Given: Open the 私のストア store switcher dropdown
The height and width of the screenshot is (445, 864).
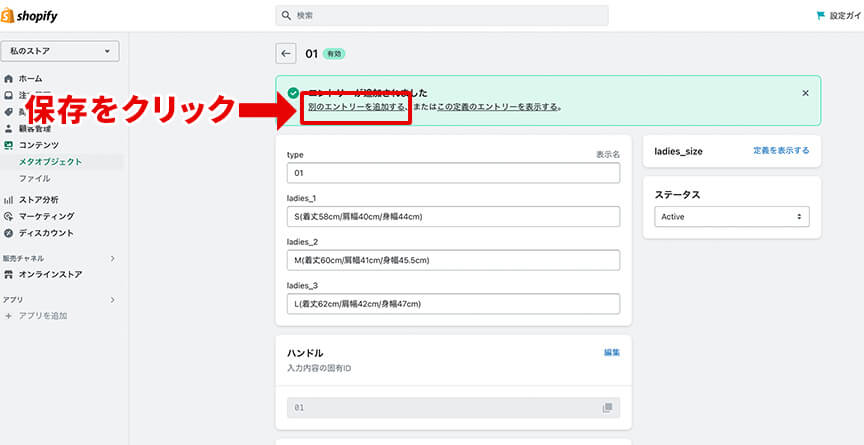Looking at the screenshot, I should (x=60, y=51).
